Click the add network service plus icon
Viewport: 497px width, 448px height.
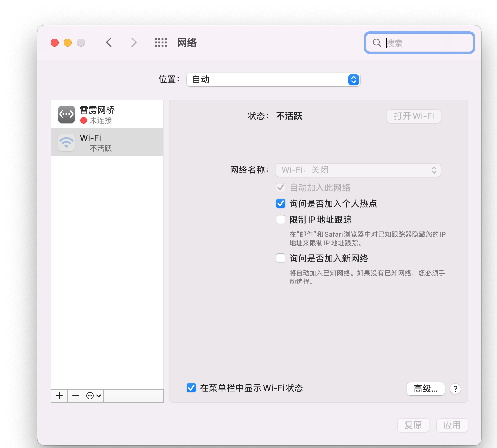pyautogui.click(x=59, y=395)
